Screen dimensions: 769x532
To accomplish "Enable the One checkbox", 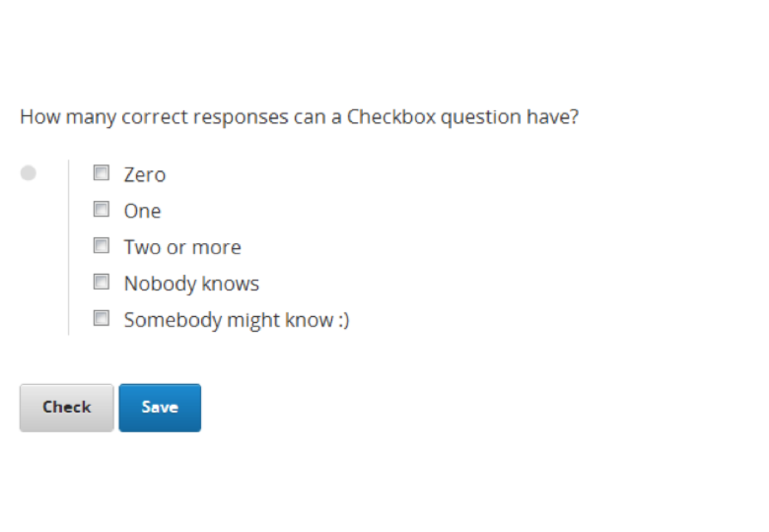I will [101, 210].
